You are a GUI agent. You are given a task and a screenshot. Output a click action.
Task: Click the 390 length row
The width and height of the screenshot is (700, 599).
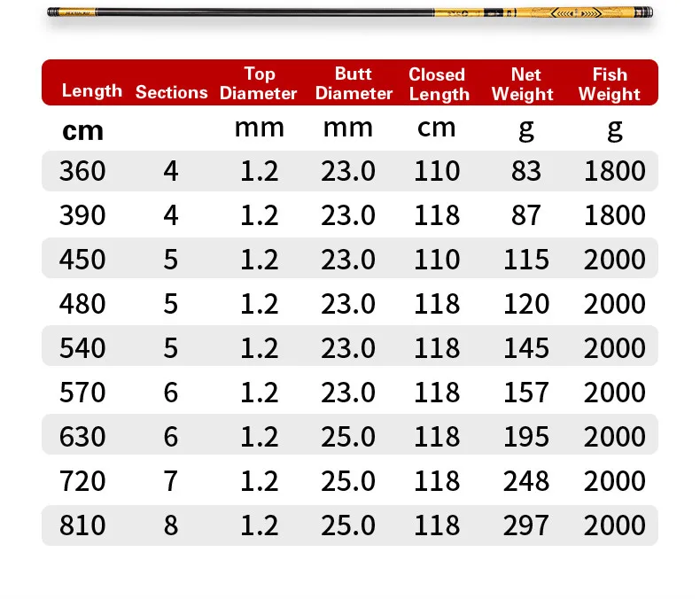point(82,215)
